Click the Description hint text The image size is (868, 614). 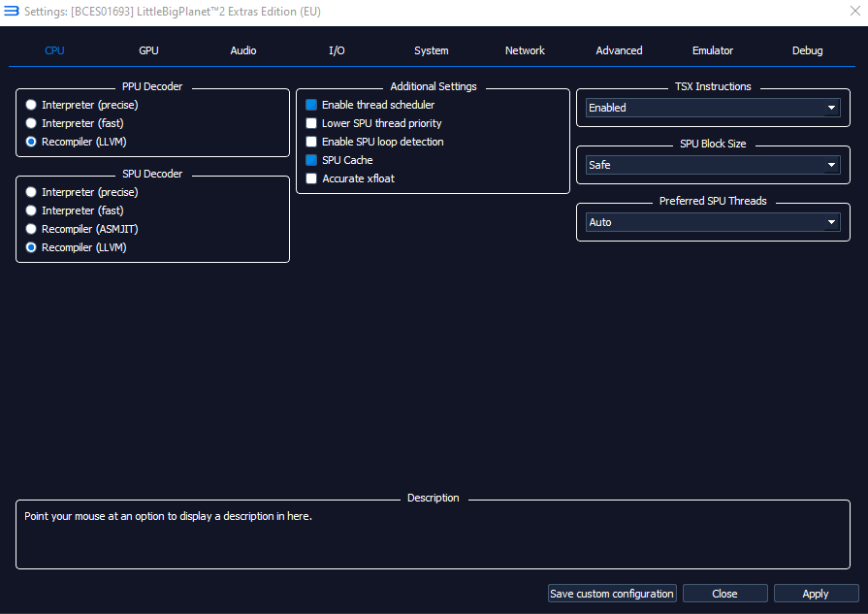pyautogui.click(x=169, y=516)
